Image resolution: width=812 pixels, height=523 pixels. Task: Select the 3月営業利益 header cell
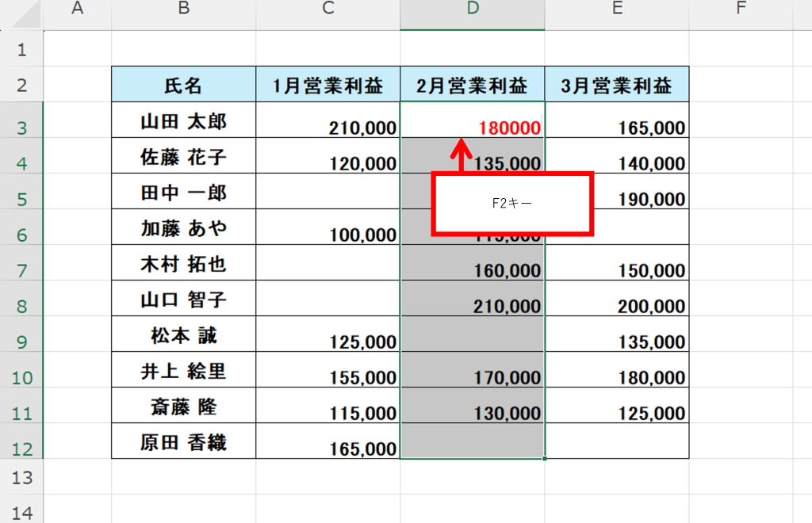(617, 85)
